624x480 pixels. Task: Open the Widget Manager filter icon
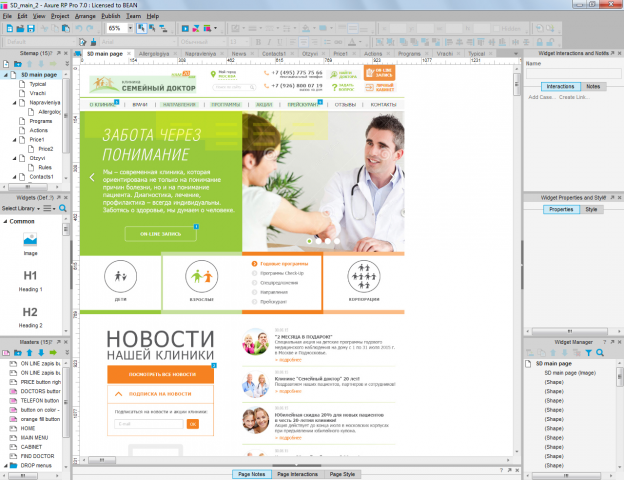(x=589, y=353)
